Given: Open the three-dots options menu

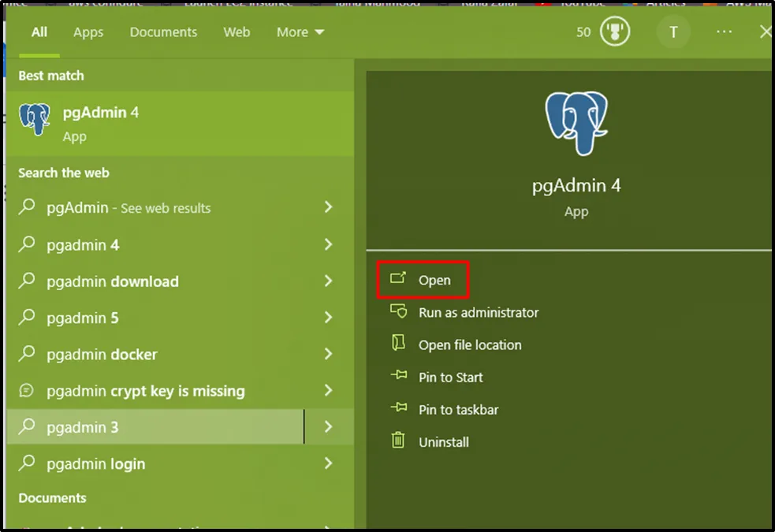Looking at the screenshot, I should [x=724, y=32].
